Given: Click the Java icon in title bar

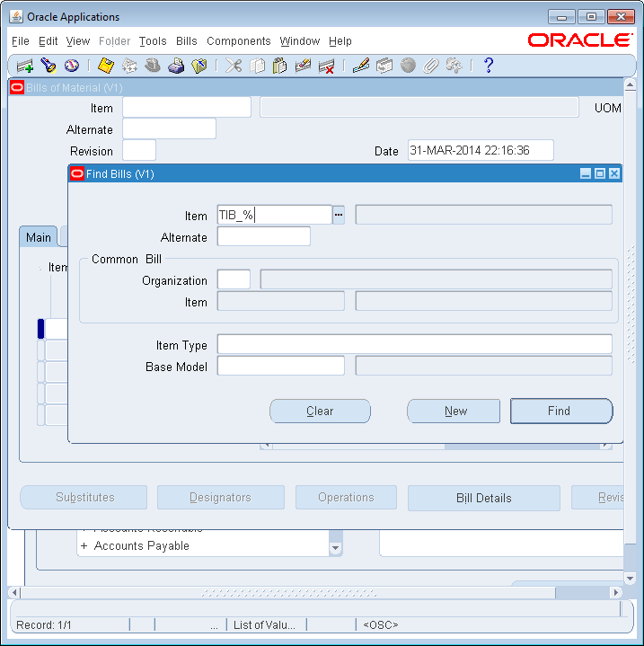Looking at the screenshot, I should pos(16,16).
